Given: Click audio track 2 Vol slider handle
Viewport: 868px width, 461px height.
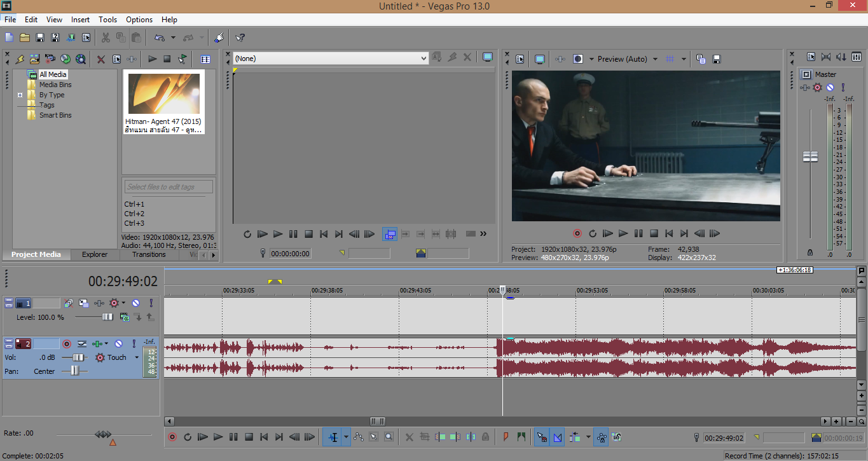Looking at the screenshot, I should [78, 357].
